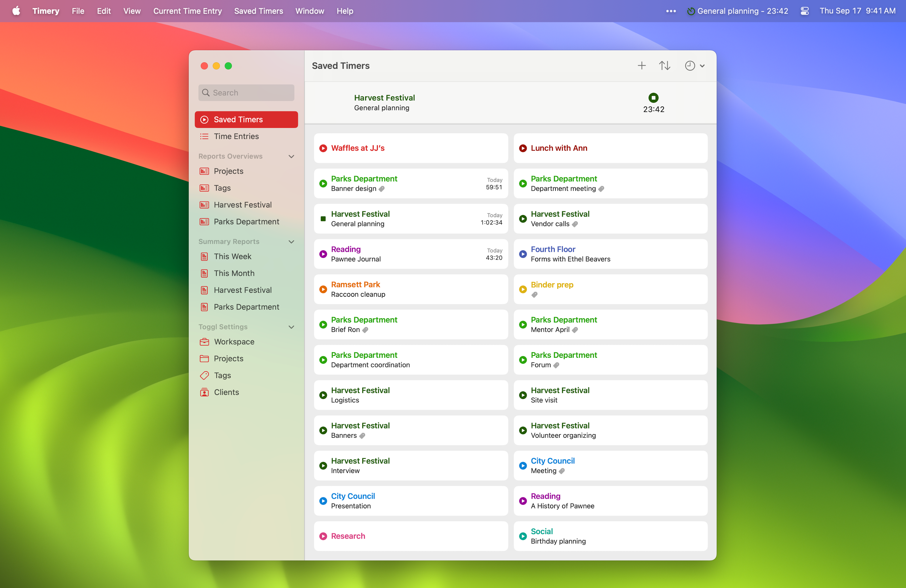Collapse the Reports Overviews section

click(291, 156)
